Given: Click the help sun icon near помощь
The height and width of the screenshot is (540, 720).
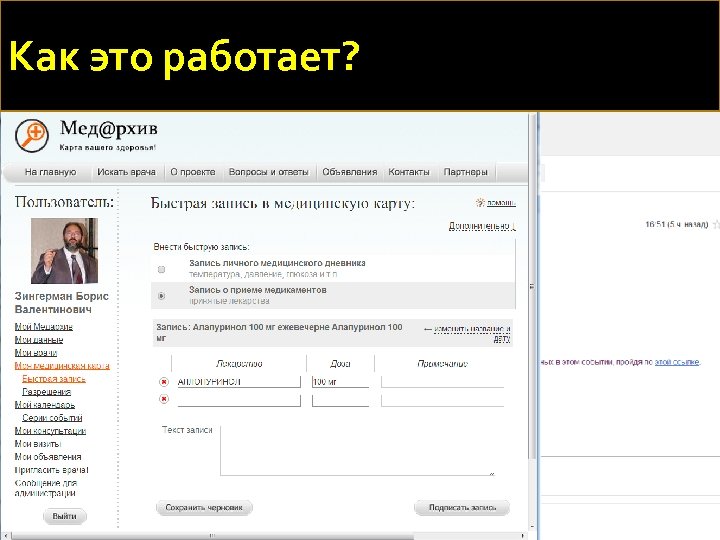Looking at the screenshot, I should 480,202.
